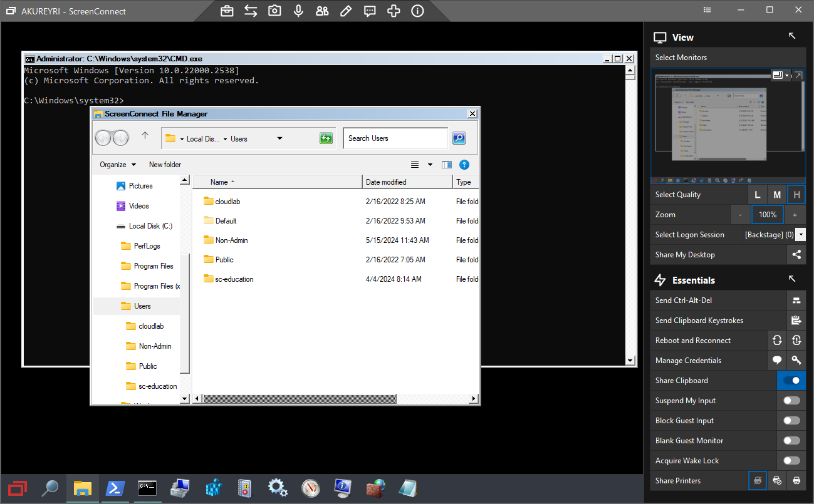The width and height of the screenshot is (814, 504).
Task: Select the no-printers share option icon
Action: (x=758, y=481)
